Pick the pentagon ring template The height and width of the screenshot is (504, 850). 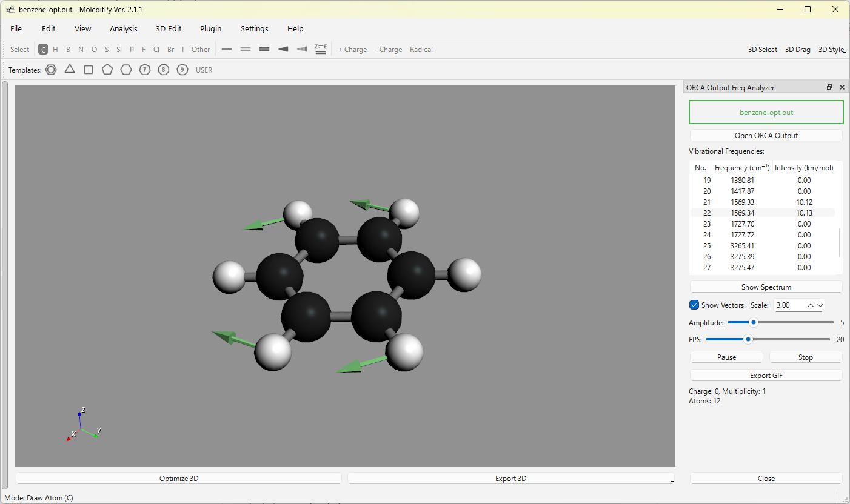pyautogui.click(x=107, y=70)
